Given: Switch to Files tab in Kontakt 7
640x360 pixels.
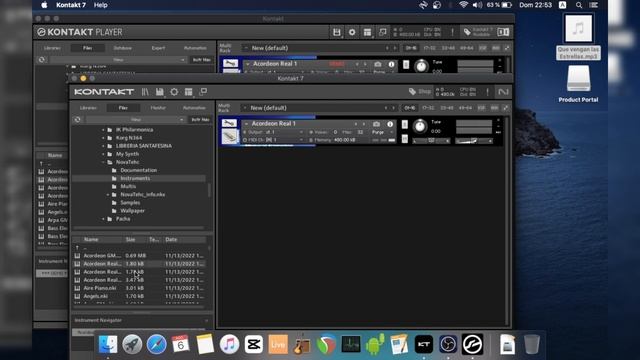Looking at the screenshot, I should tap(123, 108).
